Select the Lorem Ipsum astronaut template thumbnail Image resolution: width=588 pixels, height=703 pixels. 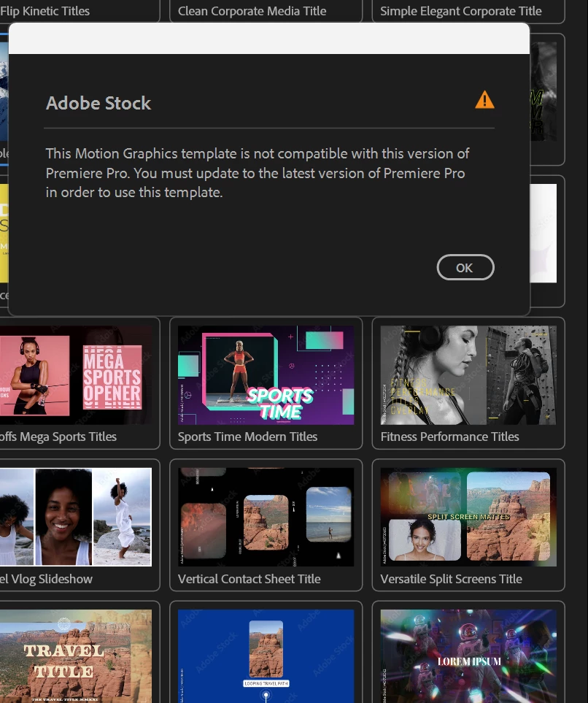(x=468, y=656)
